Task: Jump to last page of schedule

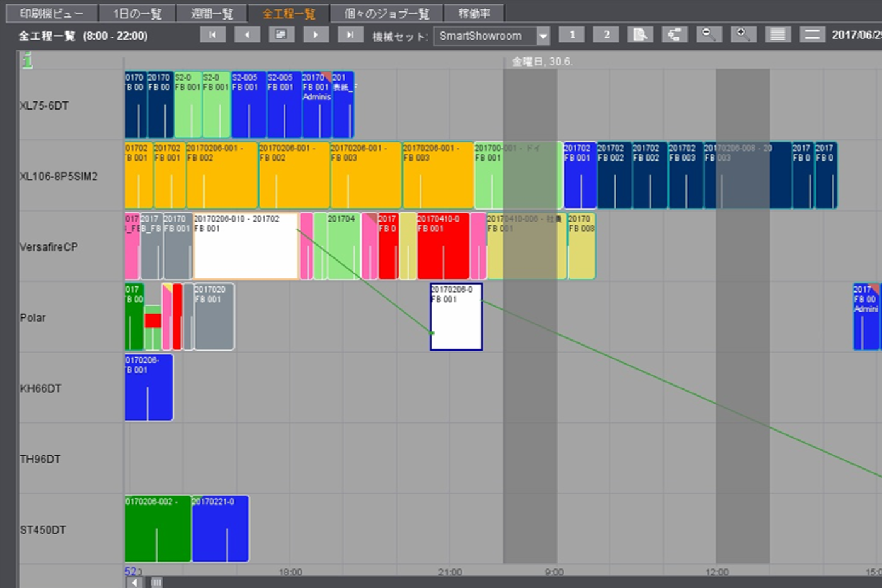Action: (350, 35)
